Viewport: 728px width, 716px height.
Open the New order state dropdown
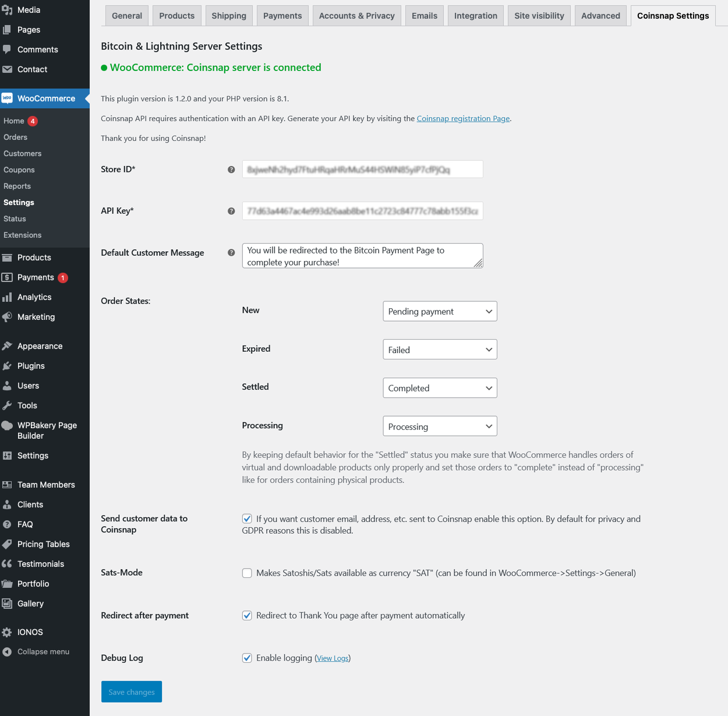tap(440, 311)
